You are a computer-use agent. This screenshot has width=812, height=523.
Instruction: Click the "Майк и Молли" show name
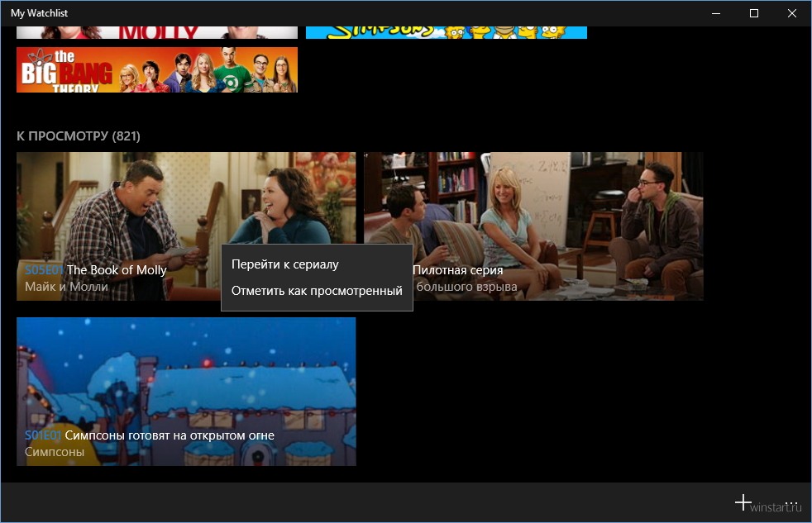[x=66, y=287]
